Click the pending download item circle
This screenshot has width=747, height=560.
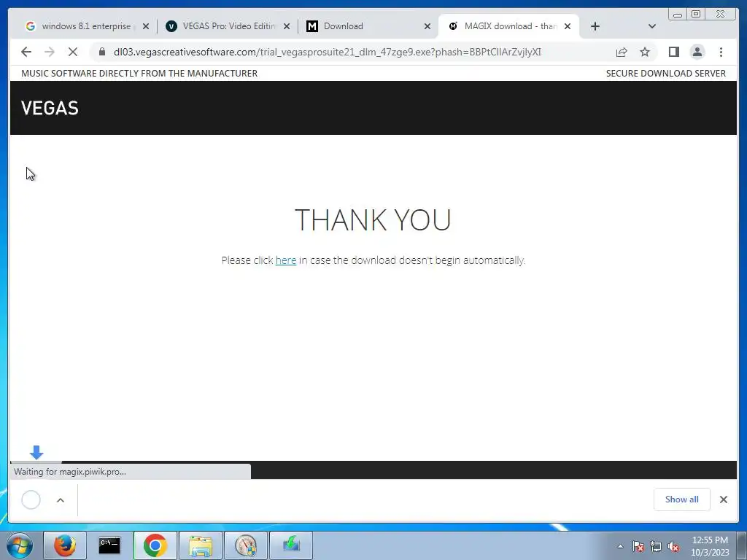(x=31, y=499)
